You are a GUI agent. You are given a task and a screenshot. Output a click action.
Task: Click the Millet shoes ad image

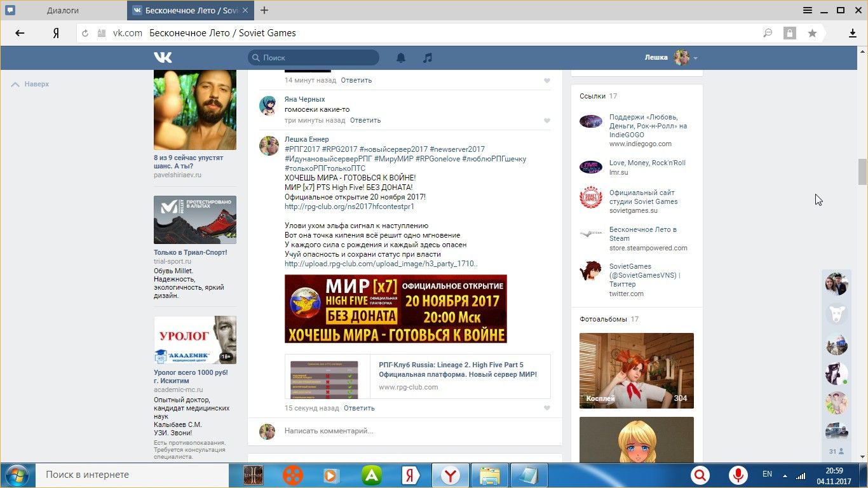click(195, 220)
